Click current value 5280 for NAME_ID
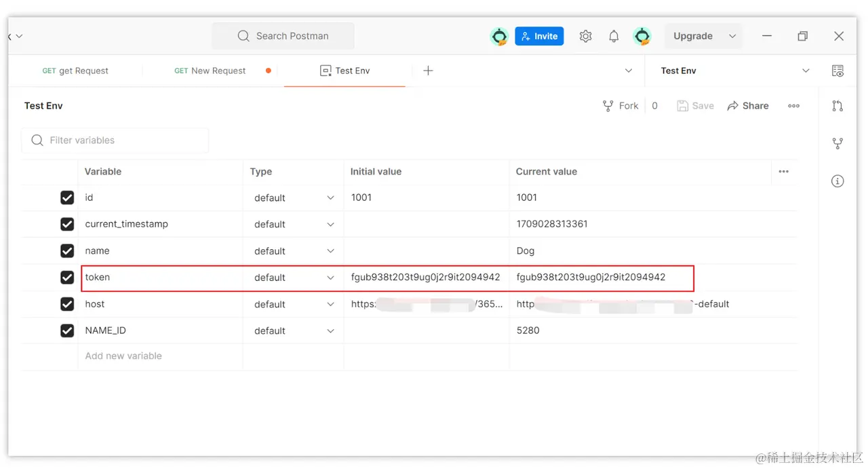 pos(653,331)
